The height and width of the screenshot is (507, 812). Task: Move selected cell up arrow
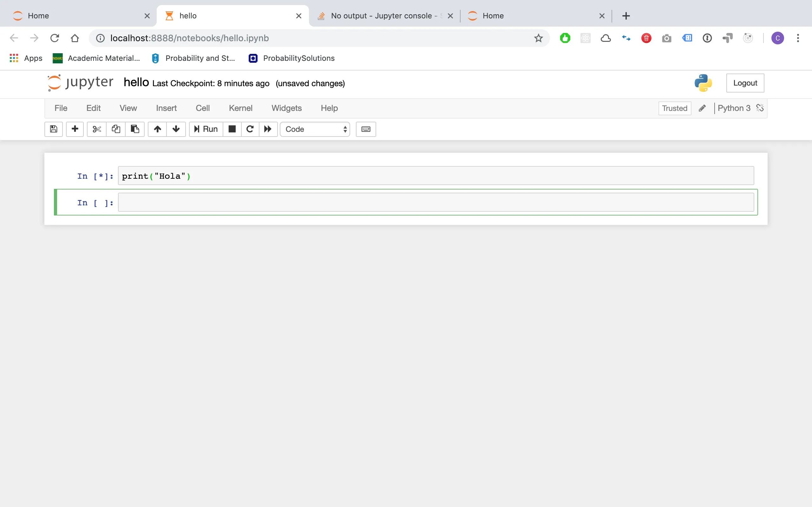pyautogui.click(x=157, y=129)
